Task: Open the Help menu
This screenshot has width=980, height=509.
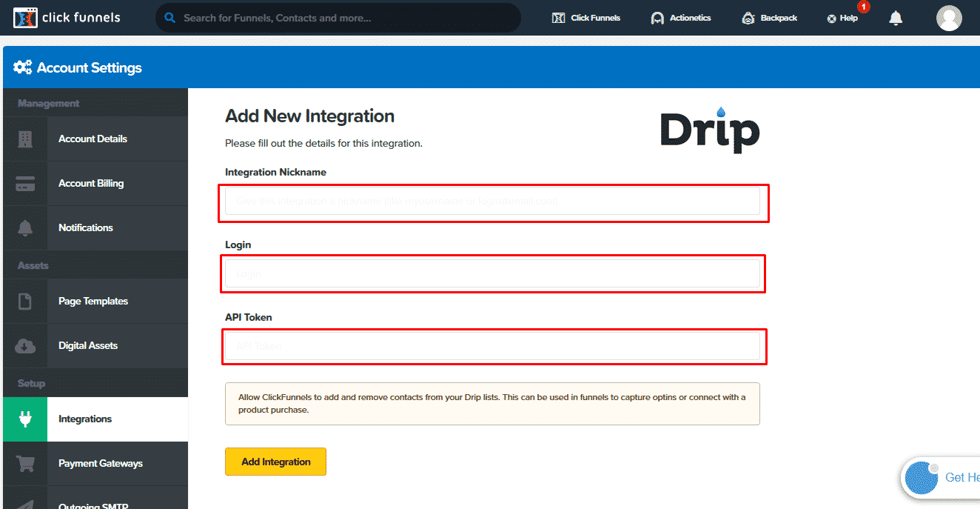Action: [842, 18]
